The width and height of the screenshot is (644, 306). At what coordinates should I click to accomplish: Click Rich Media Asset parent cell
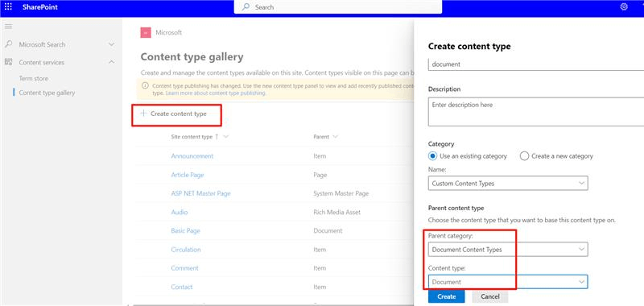[x=336, y=213]
